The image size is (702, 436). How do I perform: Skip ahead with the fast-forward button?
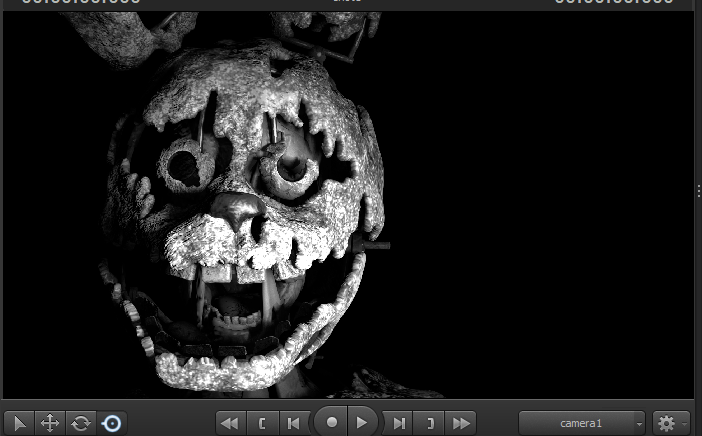tap(461, 423)
